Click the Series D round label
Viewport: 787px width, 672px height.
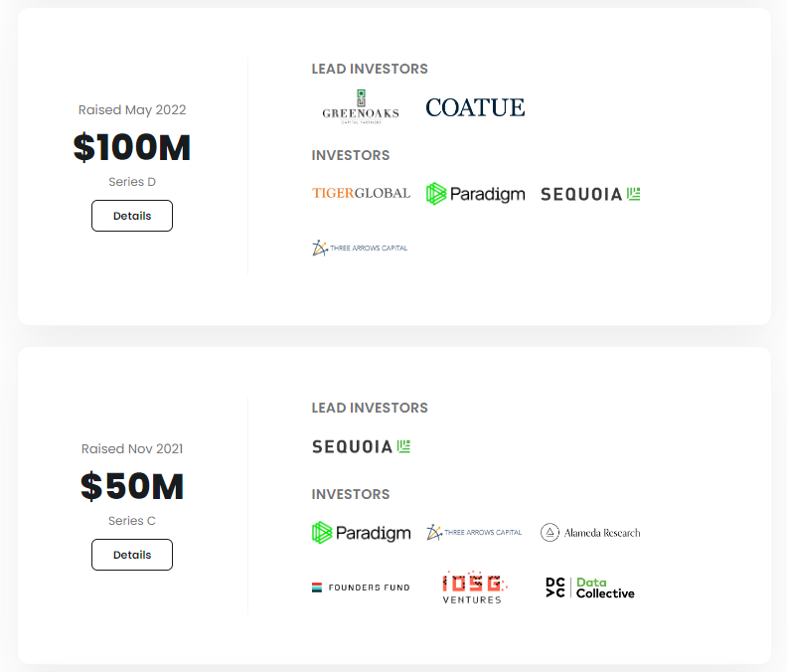(x=132, y=182)
